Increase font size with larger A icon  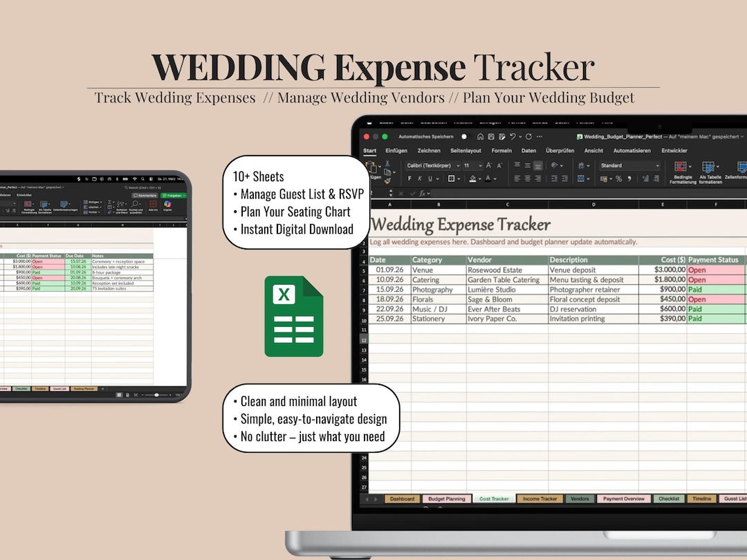(489, 165)
